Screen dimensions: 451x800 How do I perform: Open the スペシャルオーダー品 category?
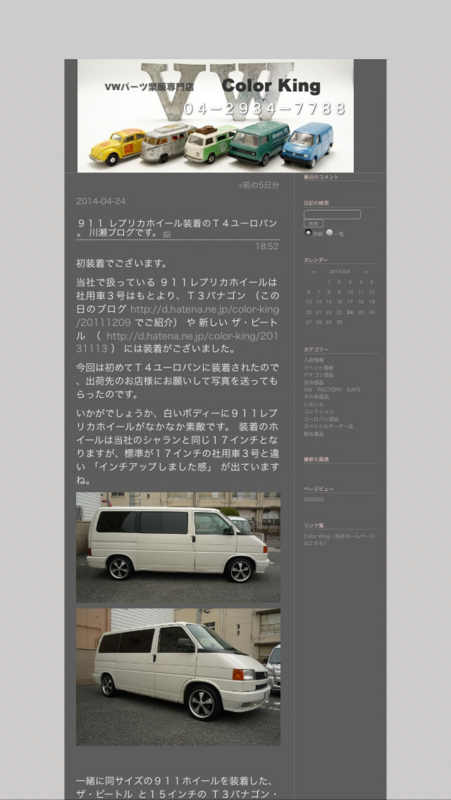pos(328,427)
